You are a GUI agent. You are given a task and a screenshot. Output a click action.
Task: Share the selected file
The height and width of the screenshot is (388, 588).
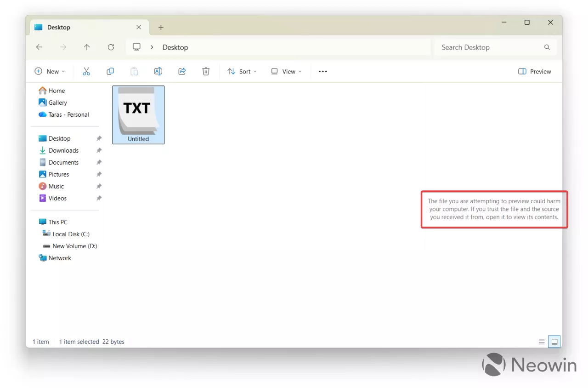click(x=182, y=71)
